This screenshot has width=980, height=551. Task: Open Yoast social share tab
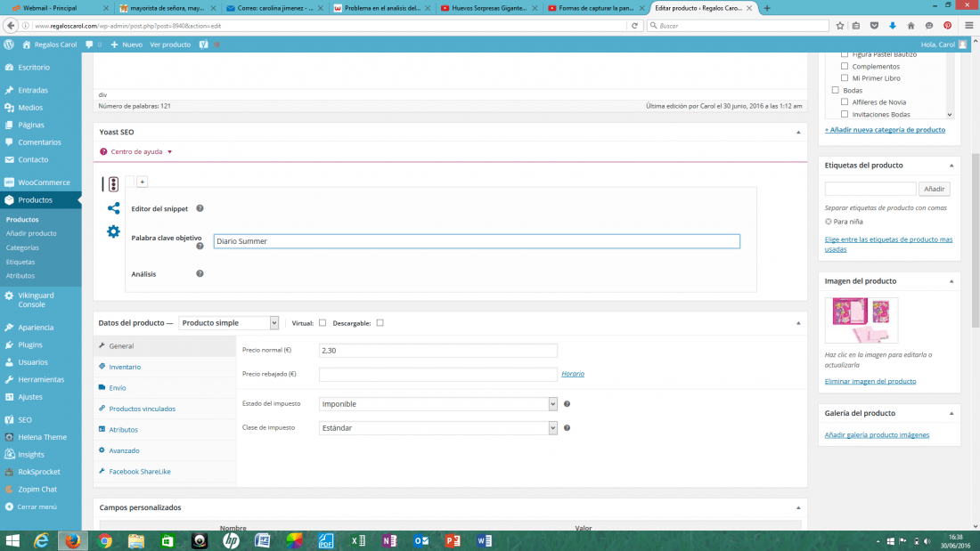[x=113, y=208]
